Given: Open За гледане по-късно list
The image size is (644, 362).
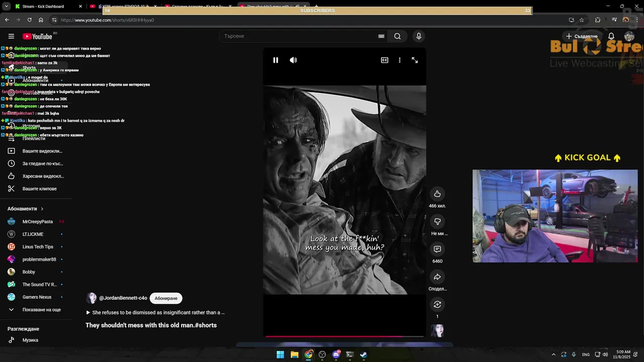Looking at the screenshot, I should coord(36,163).
